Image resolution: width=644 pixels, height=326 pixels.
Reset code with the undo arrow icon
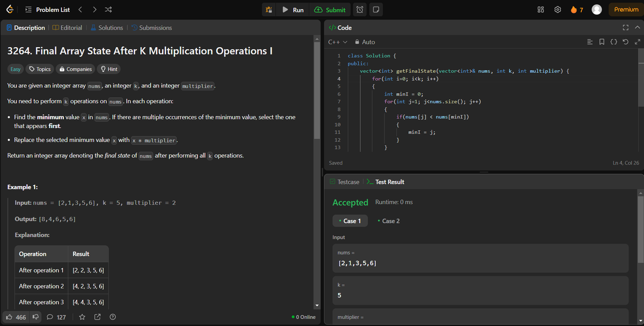(625, 41)
